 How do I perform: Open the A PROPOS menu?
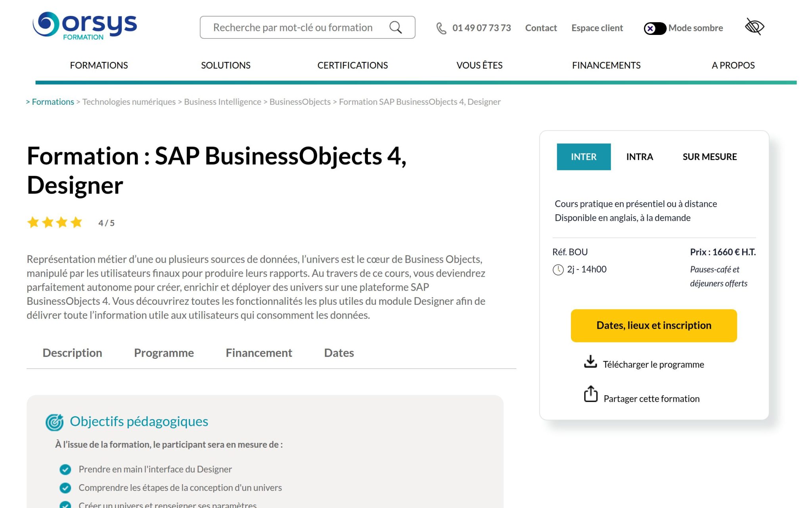click(733, 65)
